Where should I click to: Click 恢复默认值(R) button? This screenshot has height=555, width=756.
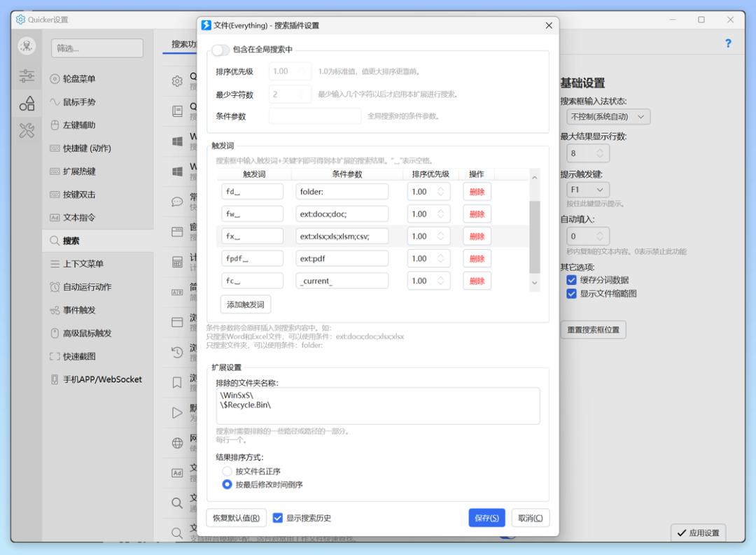tap(237, 518)
